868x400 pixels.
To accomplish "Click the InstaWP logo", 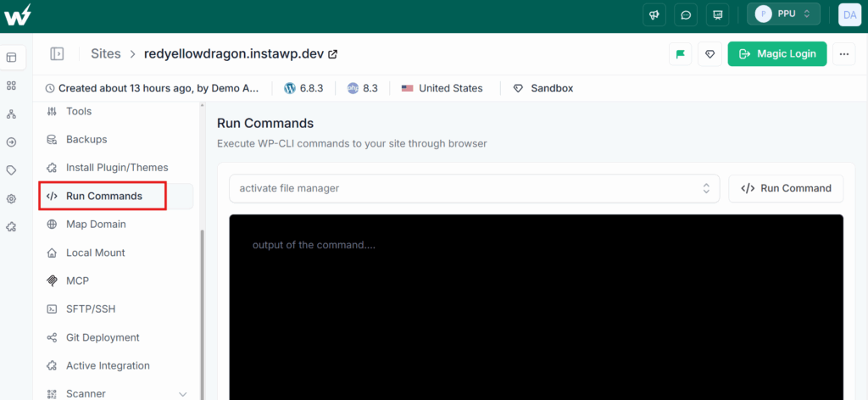I will (17, 15).
